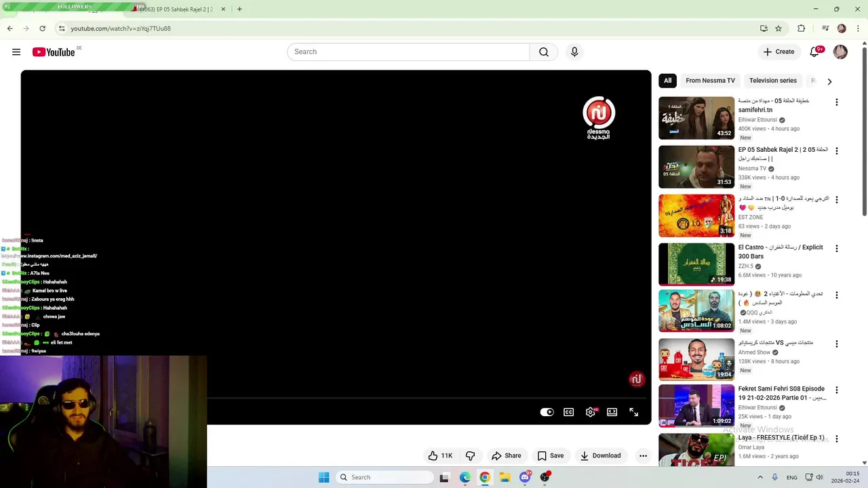Go back in the browser
The width and height of the screenshot is (868, 488).
click(x=9, y=28)
